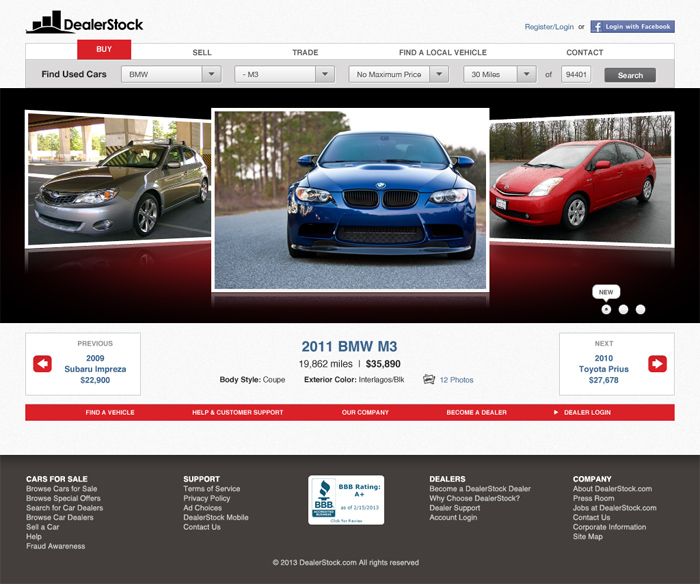Click Help in Cars For Sale footer
700x584 pixels.
33,536
